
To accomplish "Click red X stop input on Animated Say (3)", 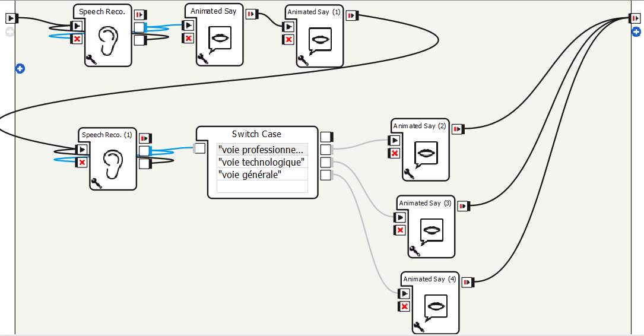I will (x=401, y=230).
